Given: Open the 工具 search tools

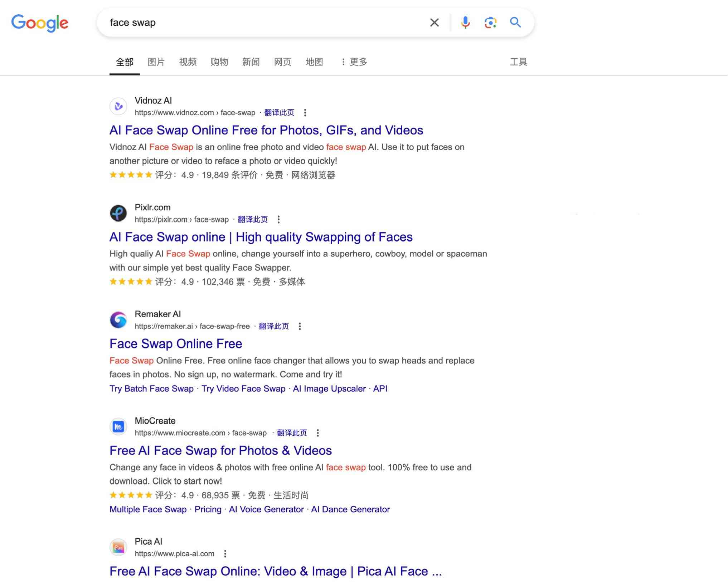Looking at the screenshot, I should [x=518, y=62].
